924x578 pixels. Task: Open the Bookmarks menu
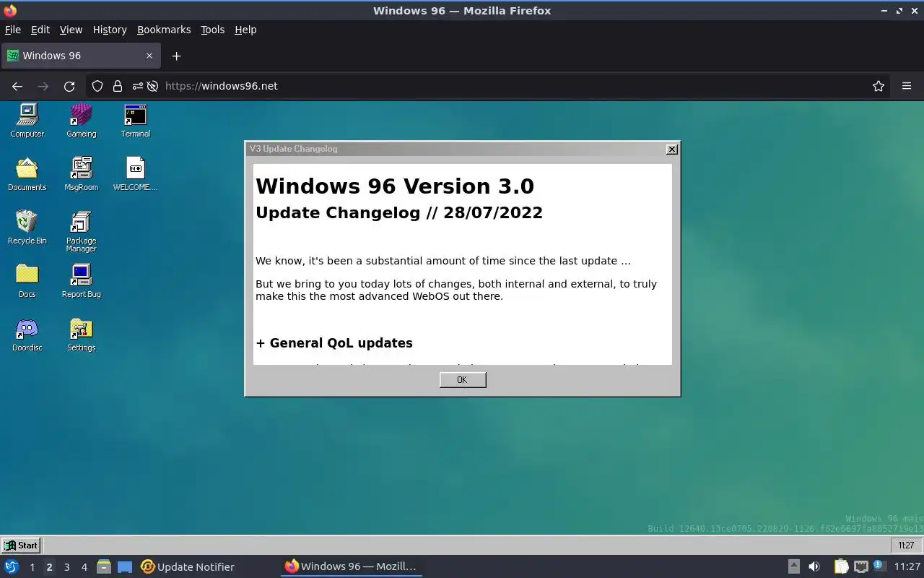(x=164, y=30)
